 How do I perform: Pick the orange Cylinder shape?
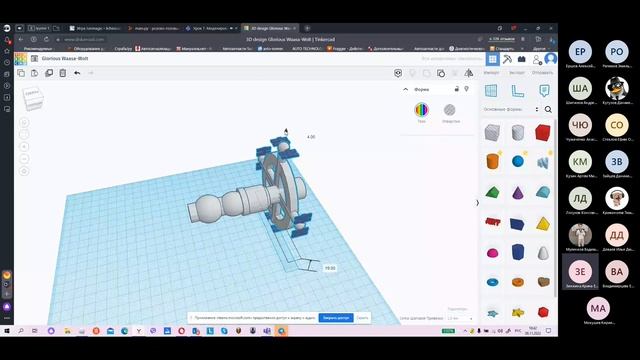pyautogui.click(x=492, y=161)
